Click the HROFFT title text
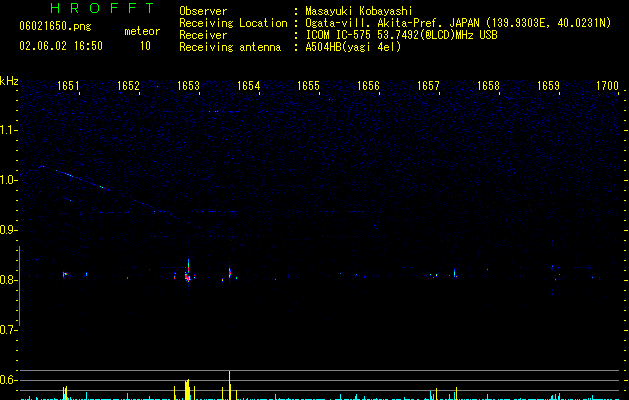 click(x=102, y=8)
